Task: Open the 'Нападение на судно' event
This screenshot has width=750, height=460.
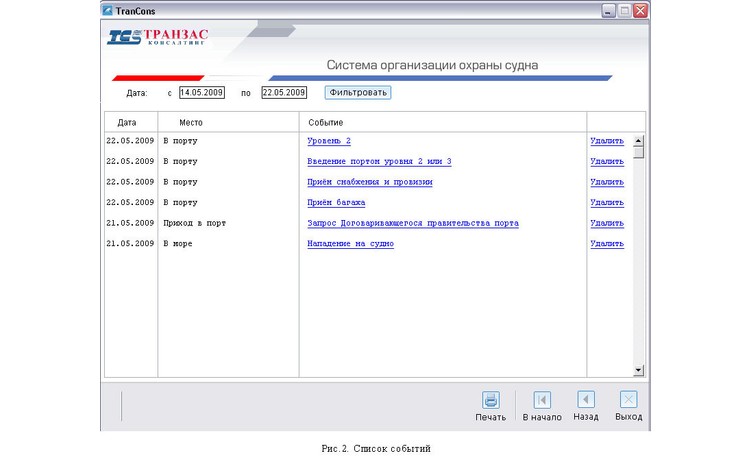Action: pos(350,244)
